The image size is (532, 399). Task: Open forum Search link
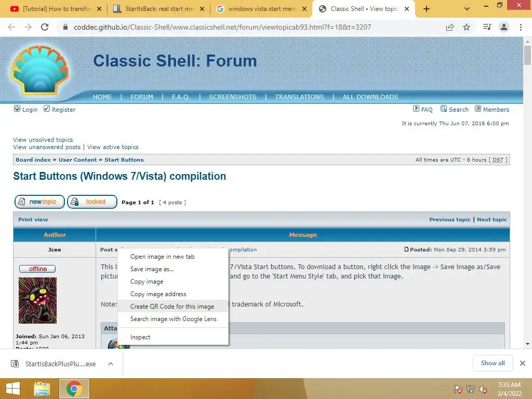pos(455,109)
